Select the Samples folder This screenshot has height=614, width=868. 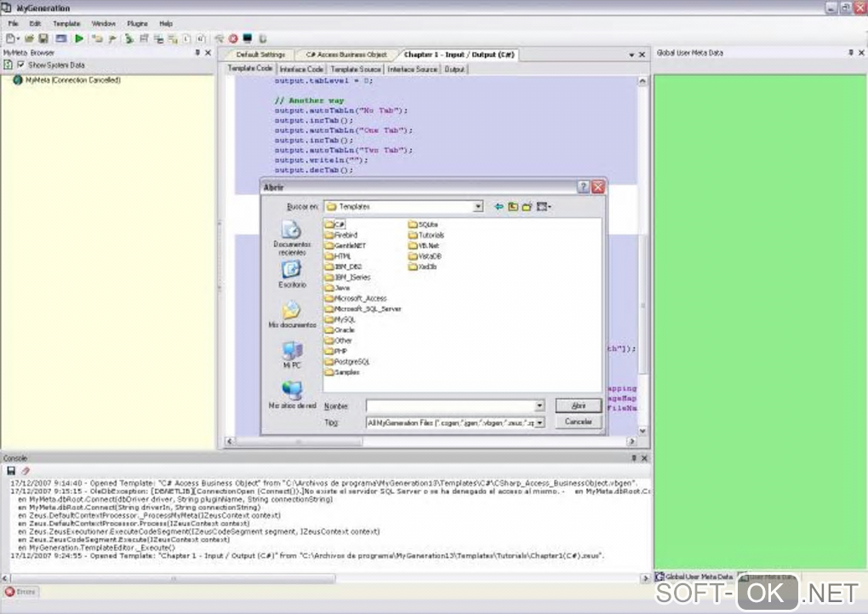(342, 372)
